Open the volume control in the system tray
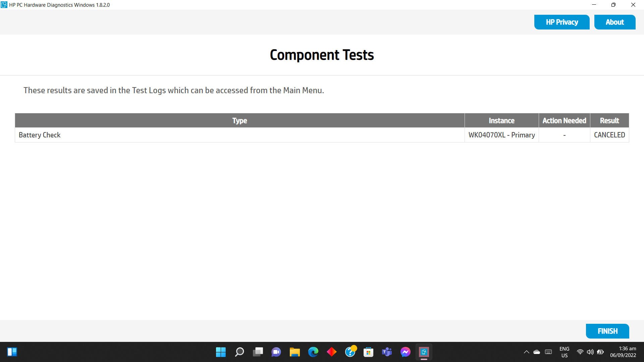The height and width of the screenshot is (362, 644). click(x=590, y=352)
